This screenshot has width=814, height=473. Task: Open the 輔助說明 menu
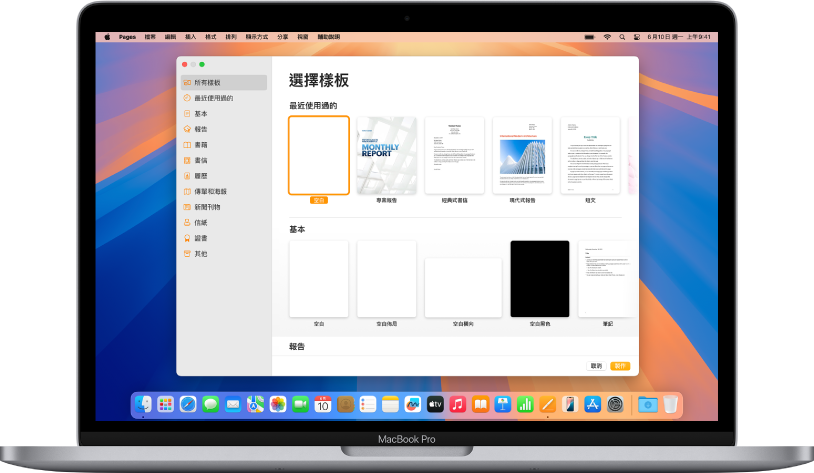(329, 37)
